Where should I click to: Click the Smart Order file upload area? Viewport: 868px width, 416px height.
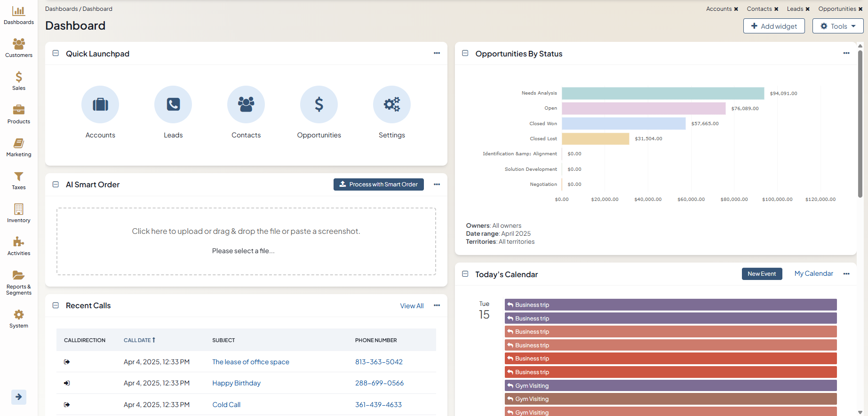click(x=246, y=241)
